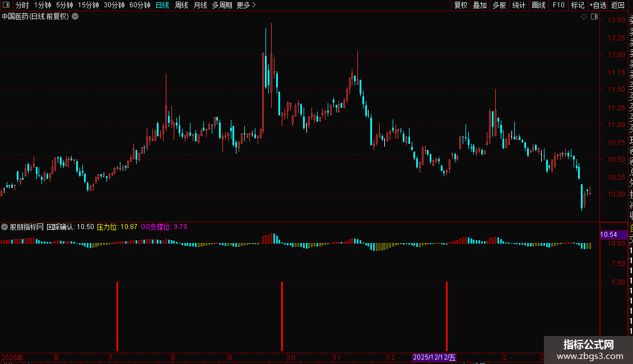Screen dimensions: 633x364
Task: Click month 9 on the date axis
Action: (230, 357)
